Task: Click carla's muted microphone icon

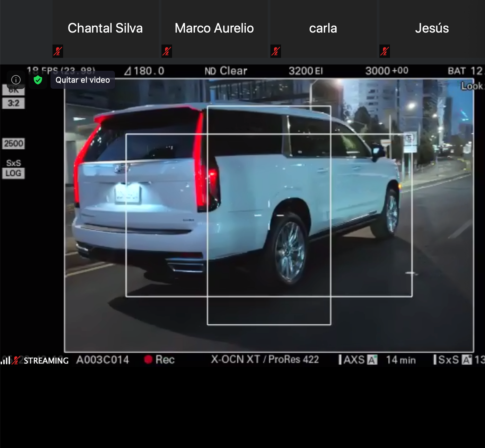Action: [276, 51]
